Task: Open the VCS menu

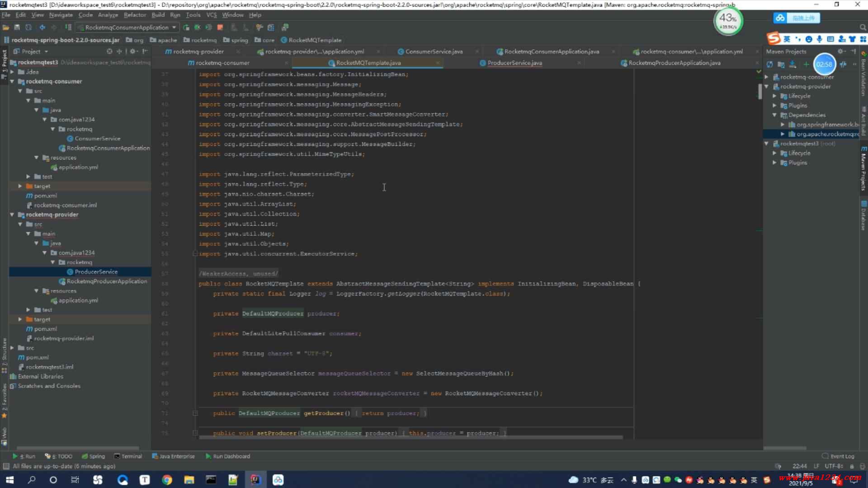Action: (x=211, y=15)
